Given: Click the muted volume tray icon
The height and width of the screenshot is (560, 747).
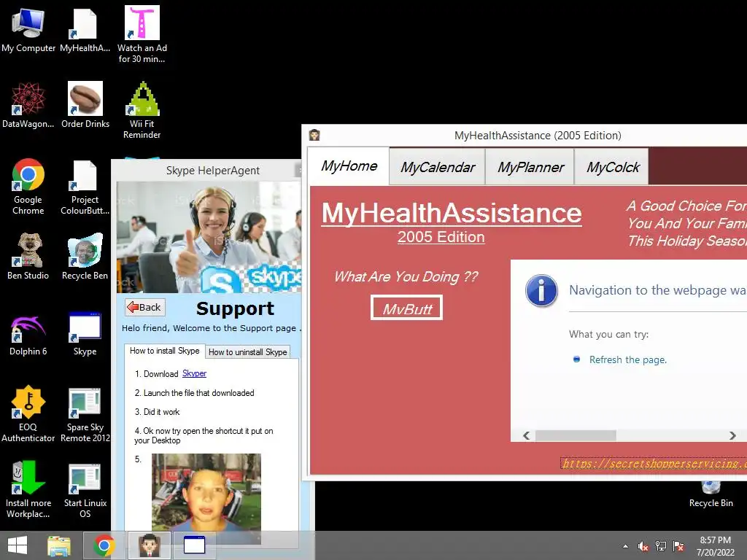Looking at the screenshot, I should coord(643,546).
